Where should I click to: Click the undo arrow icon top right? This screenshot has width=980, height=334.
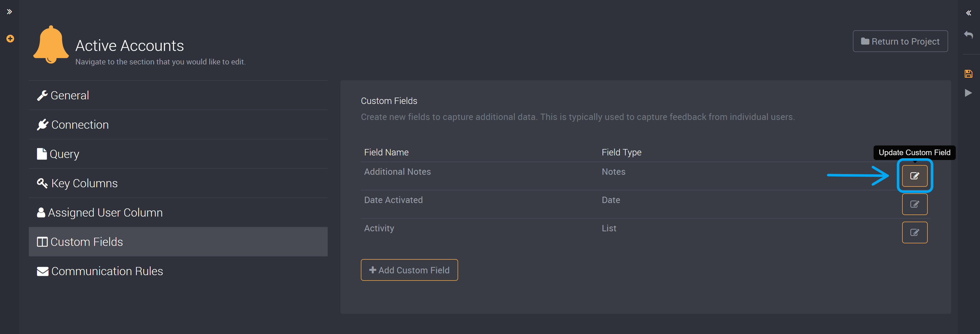(968, 34)
